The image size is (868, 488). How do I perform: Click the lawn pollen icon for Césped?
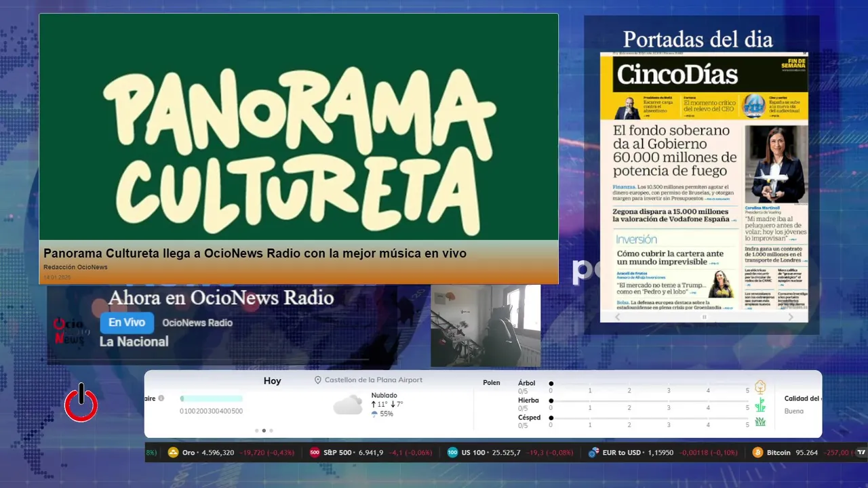tap(761, 422)
